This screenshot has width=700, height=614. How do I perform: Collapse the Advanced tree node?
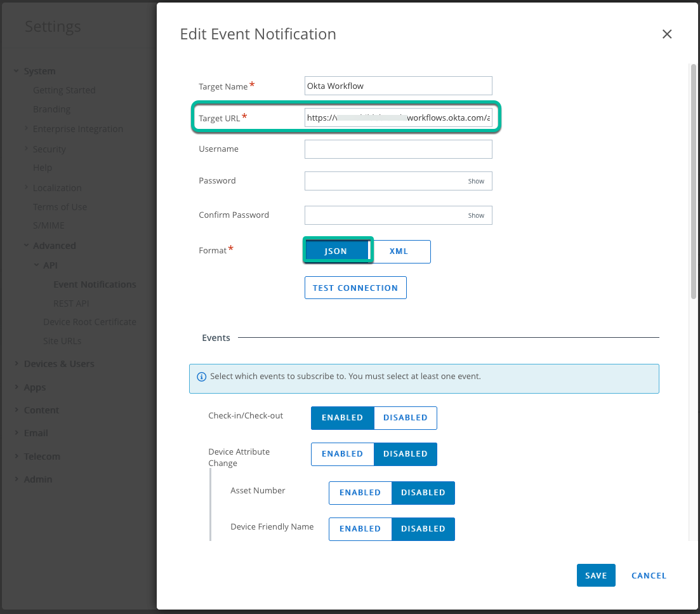[27, 246]
